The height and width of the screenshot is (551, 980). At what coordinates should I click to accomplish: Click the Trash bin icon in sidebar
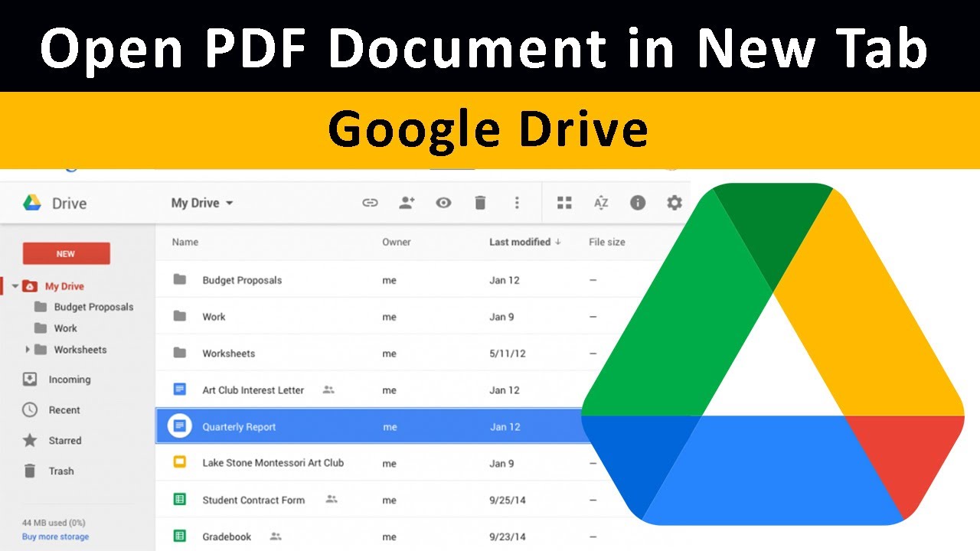pyautogui.click(x=30, y=471)
